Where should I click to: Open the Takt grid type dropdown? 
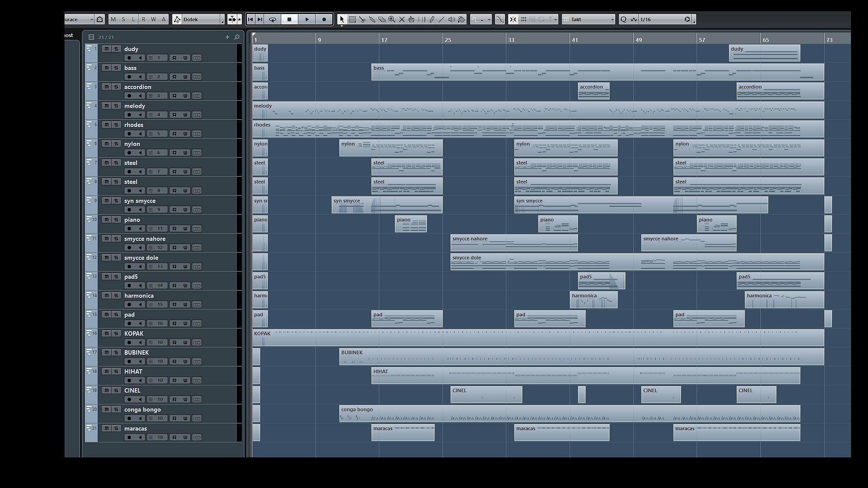[589, 19]
